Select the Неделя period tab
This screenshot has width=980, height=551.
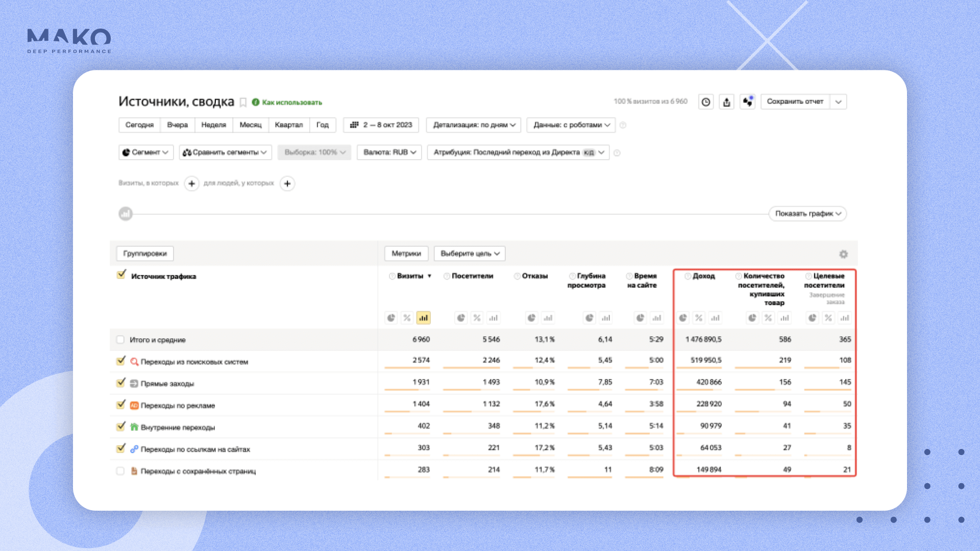213,125
